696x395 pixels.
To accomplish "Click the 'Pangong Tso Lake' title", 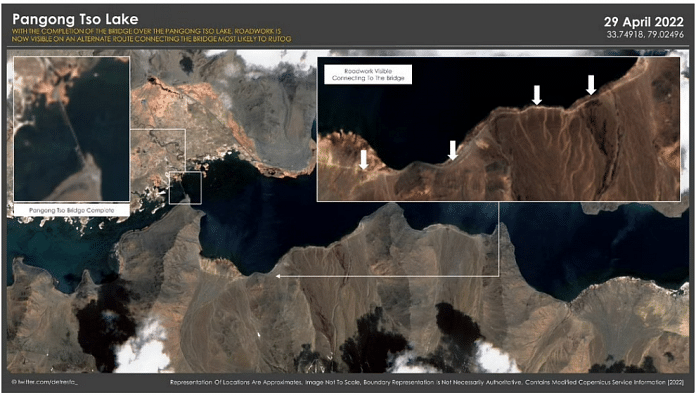I will 75,20.
